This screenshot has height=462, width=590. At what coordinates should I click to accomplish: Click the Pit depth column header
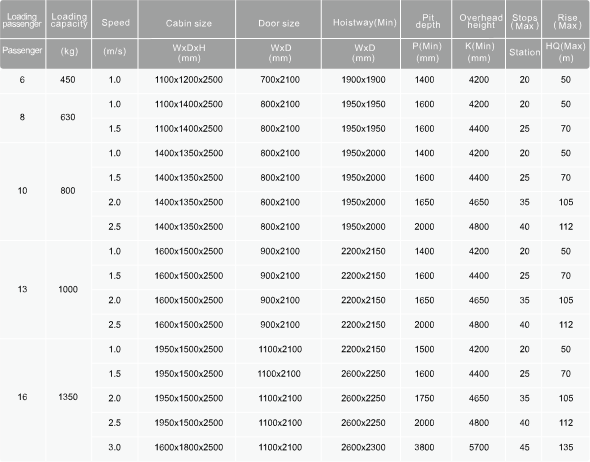coord(426,20)
